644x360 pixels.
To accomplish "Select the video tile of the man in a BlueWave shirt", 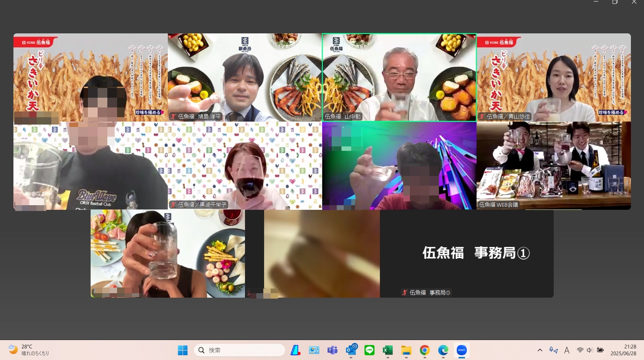I will [x=91, y=166].
